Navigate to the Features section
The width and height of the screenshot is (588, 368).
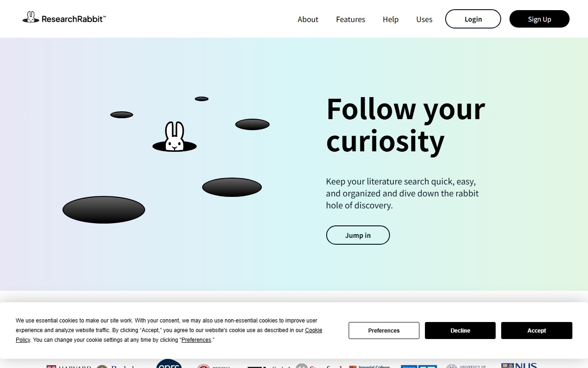coord(351,19)
